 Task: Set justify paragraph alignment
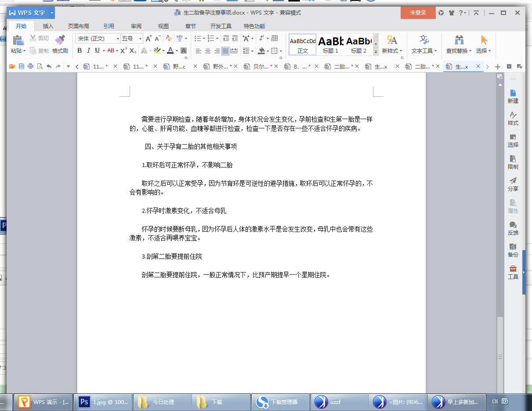pos(225,51)
